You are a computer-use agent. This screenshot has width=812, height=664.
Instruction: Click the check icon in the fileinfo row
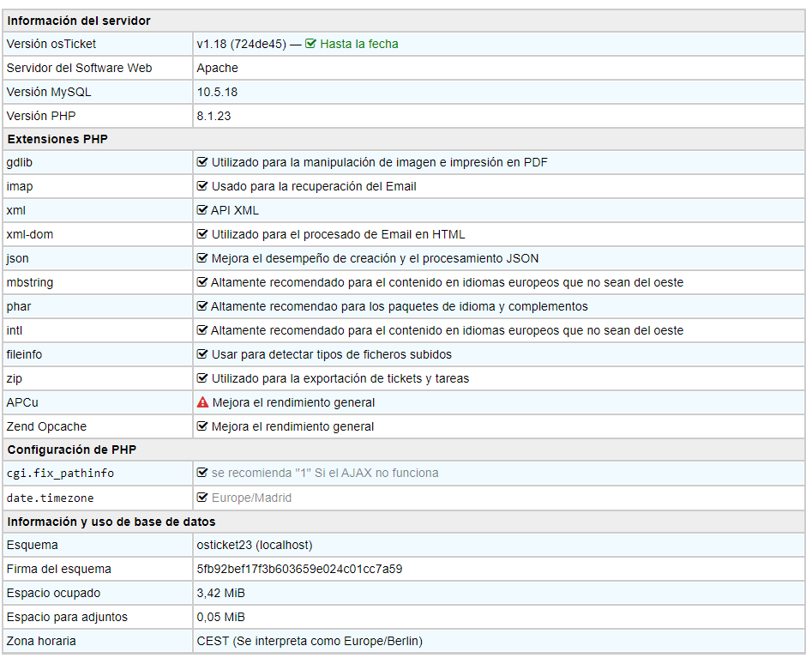click(202, 354)
